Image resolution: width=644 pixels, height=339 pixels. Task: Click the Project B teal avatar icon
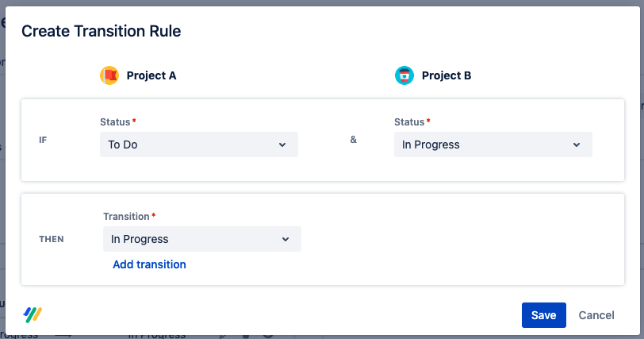coord(404,75)
